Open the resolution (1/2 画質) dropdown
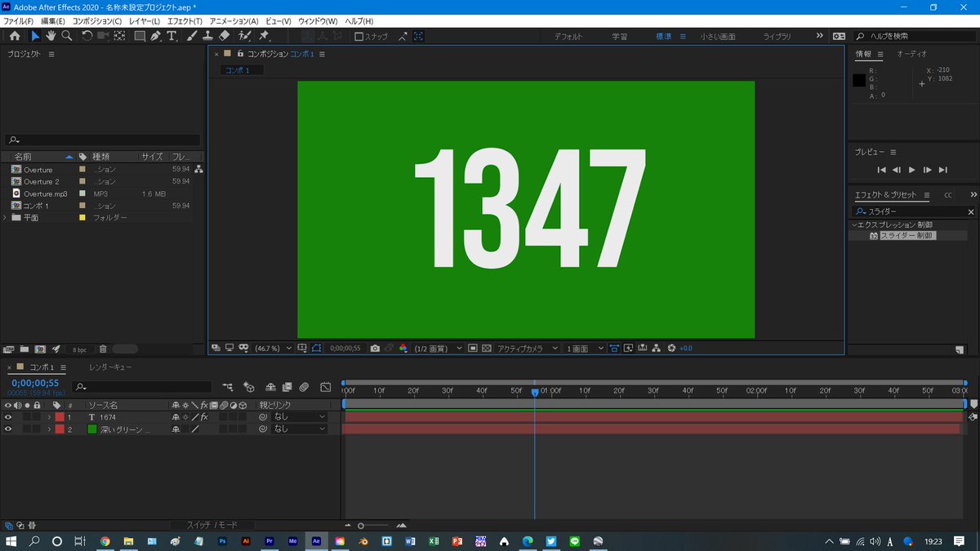The width and height of the screenshot is (980, 551). pyautogui.click(x=438, y=348)
